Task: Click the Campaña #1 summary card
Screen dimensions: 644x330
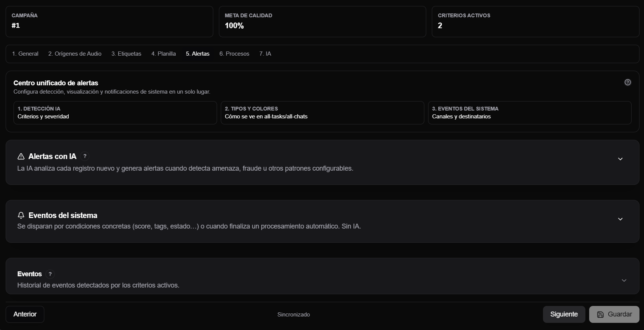Action: [109, 21]
